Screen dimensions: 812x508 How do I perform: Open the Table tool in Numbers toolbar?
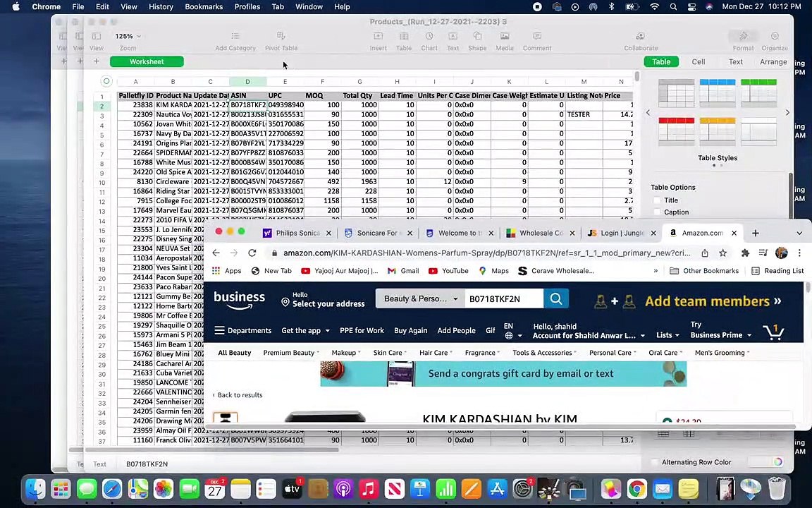(403, 36)
